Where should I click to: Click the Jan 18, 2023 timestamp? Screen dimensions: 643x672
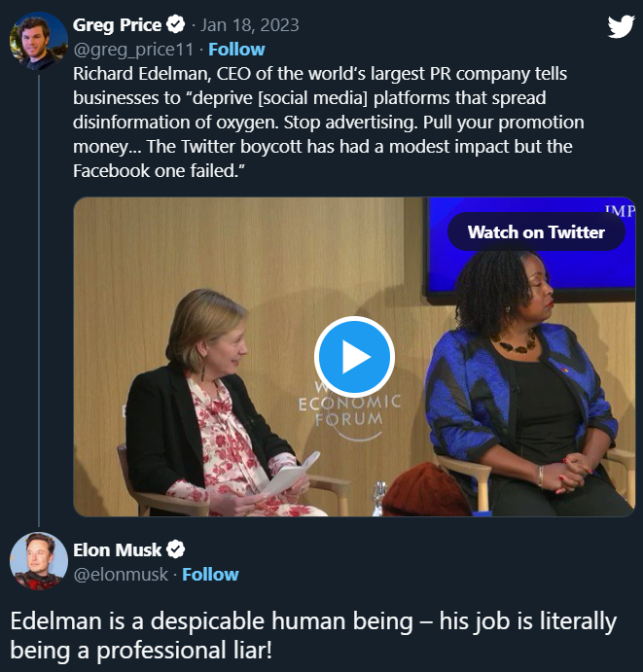(x=250, y=25)
